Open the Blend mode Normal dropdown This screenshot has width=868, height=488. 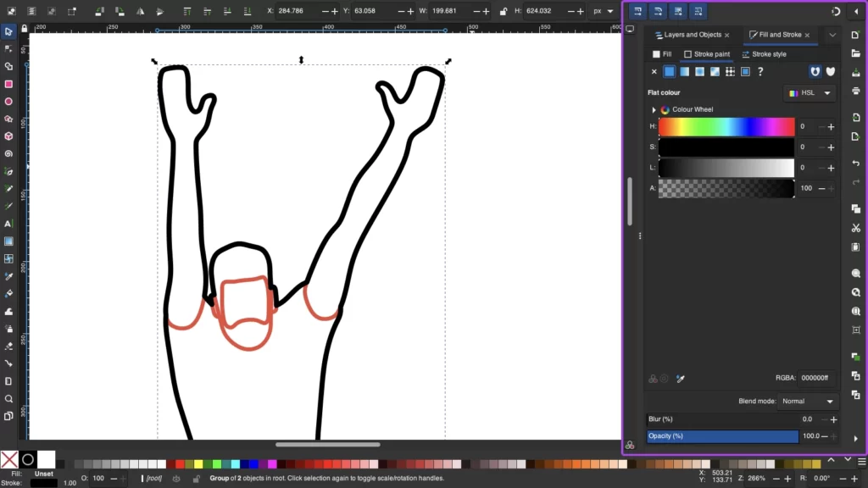(809, 401)
